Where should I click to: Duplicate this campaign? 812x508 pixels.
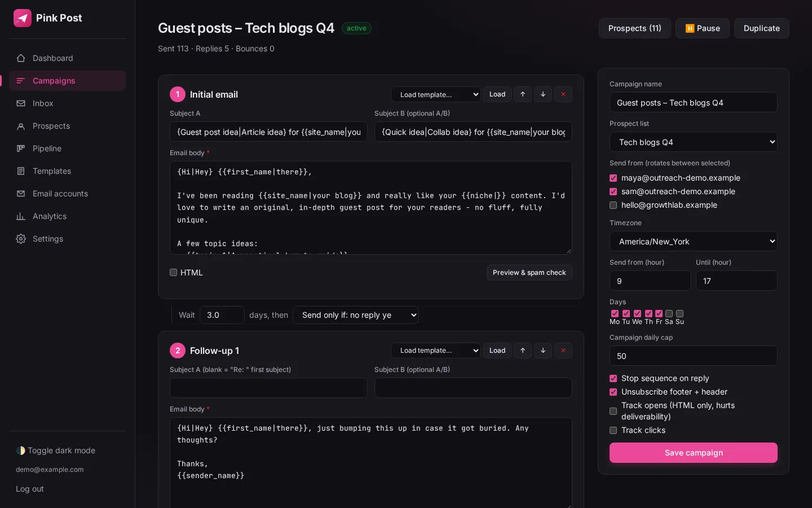(762, 28)
